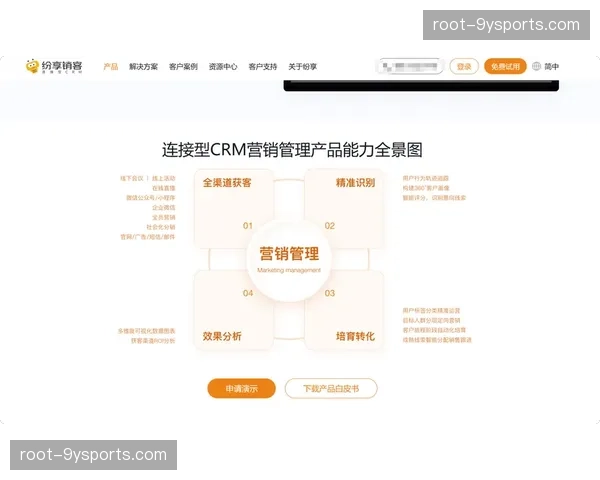Click the 用户标签分类精准运营 text
Image resolution: width=600 pixels, height=480 pixels.
pos(431,311)
